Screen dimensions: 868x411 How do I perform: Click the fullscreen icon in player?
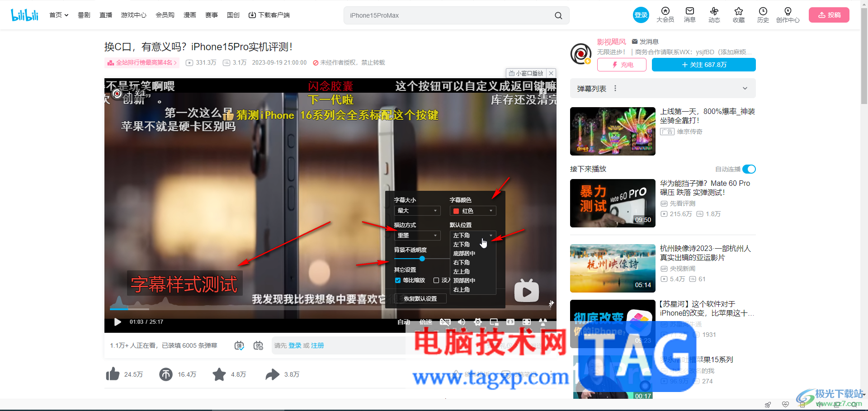pos(543,322)
